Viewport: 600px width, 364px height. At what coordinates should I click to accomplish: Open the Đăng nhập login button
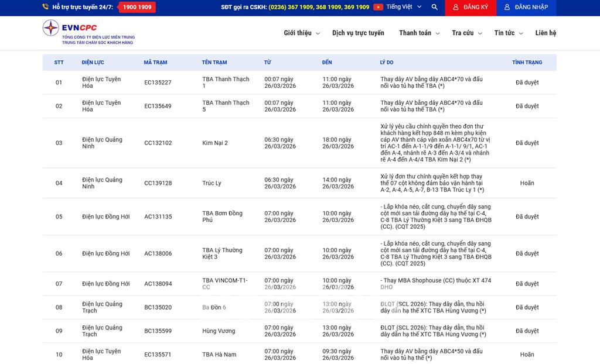[526, 7]
